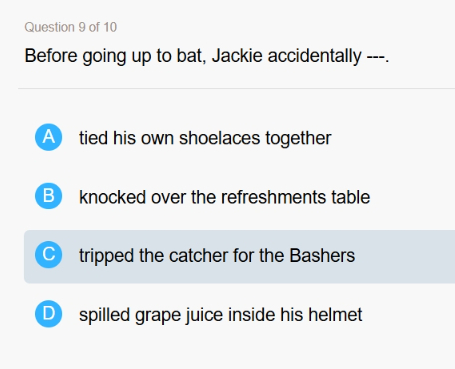Choose 'tripped the catcher for the Bashers'

[x=217, y=256]
